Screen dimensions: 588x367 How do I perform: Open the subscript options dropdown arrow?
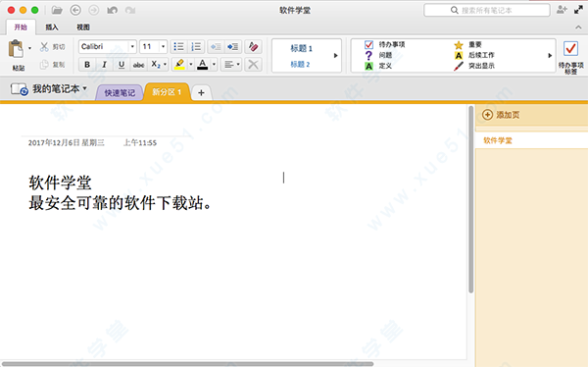click(x=165, y=65)
